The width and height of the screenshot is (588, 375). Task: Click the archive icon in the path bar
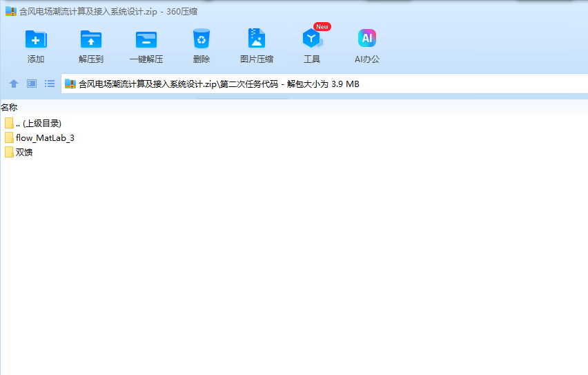pos(70,84)
